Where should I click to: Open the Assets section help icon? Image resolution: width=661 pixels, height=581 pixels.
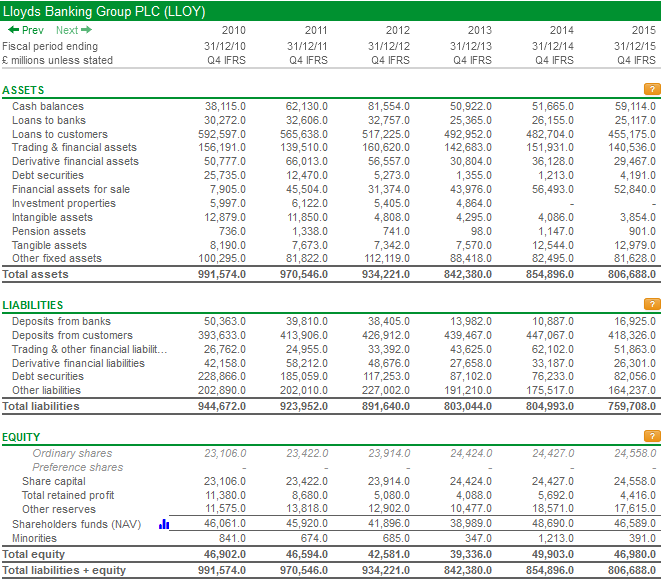tap(652, 89)
